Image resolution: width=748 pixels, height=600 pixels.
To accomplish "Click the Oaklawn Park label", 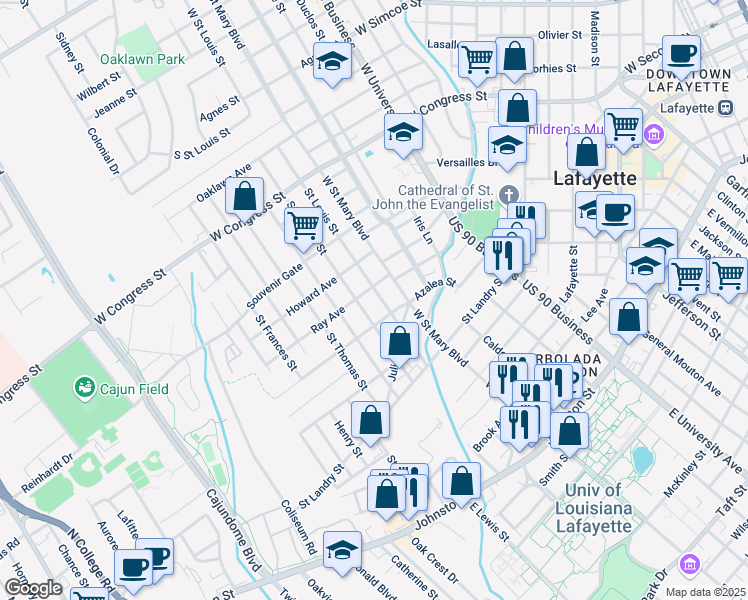I will 142,60.
